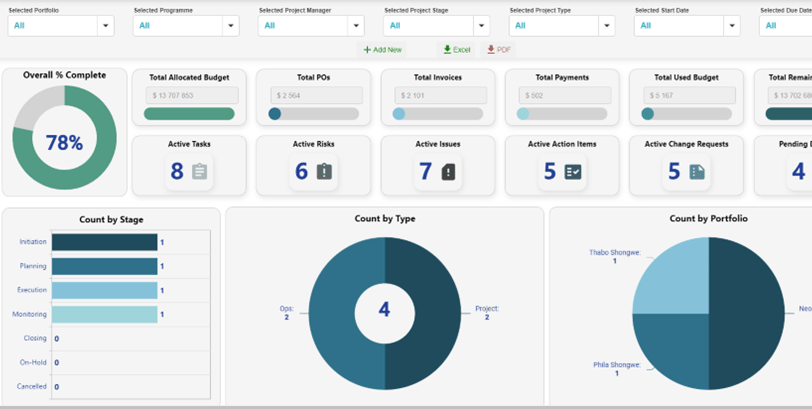Click the Count by Type chart title
This screenshot has height=409, width=812.
[385, 218]
